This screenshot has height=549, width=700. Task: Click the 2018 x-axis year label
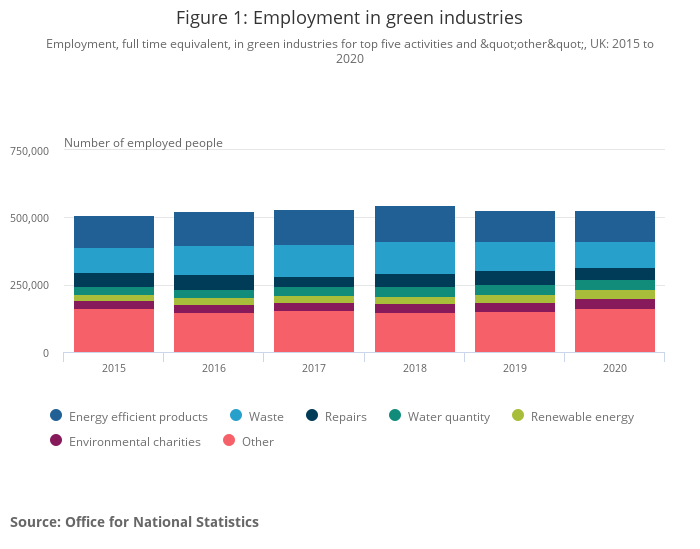pos(415,369)
